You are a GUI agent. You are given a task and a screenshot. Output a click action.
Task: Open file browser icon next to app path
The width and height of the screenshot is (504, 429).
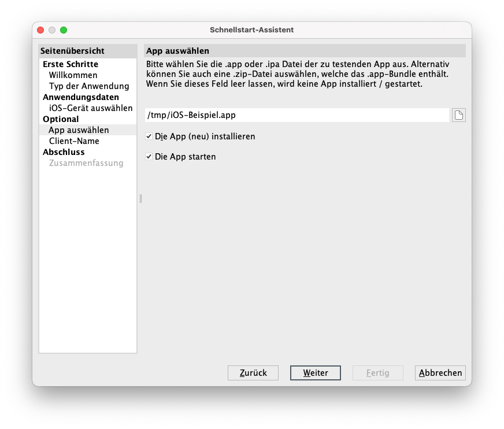click(459, 115)
